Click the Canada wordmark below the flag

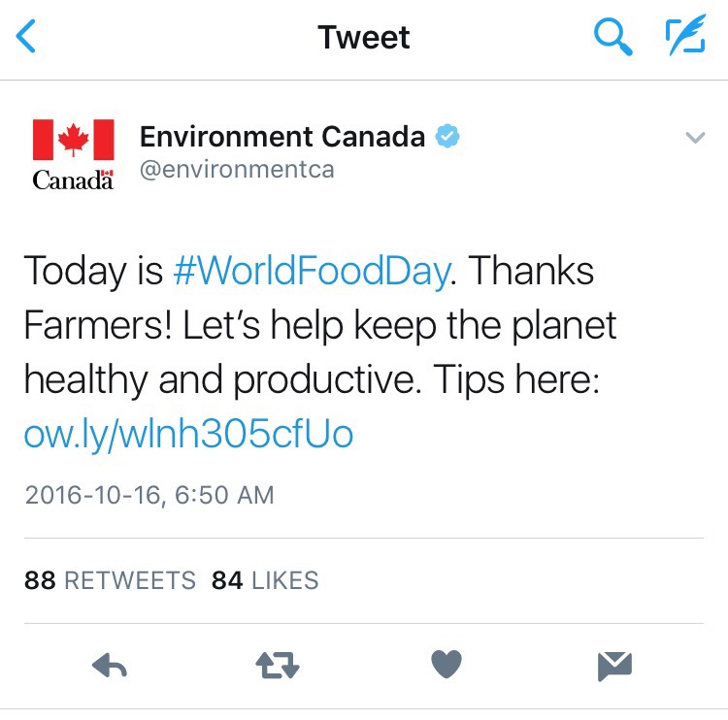(x=73, y=180)
